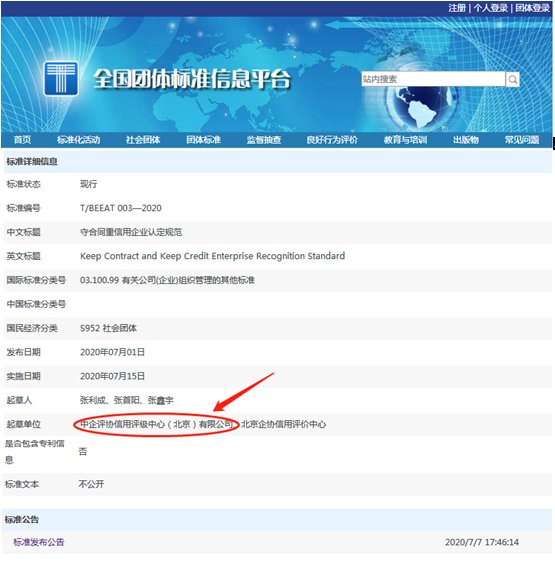This screenshot has height=564, width=555.
Task: Open the 标准化活动 menu item
Action: [78, 140]
